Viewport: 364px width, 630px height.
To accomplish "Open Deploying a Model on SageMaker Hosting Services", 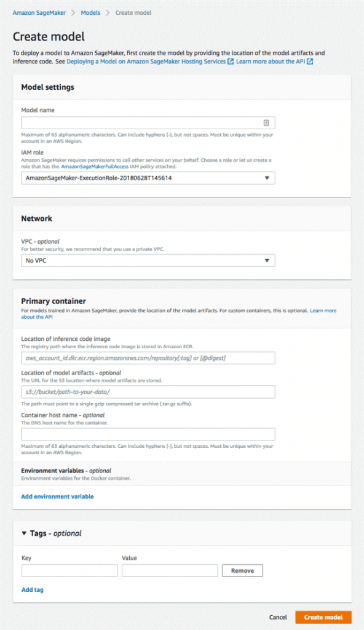I will [144, 62].
